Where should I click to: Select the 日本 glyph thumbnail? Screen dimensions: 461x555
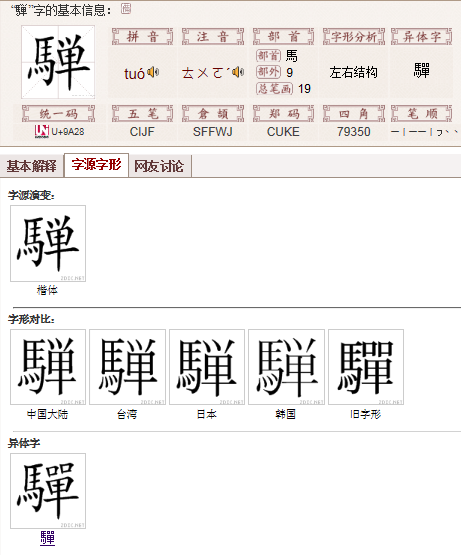pyautogui.click(x=207, y=367)
